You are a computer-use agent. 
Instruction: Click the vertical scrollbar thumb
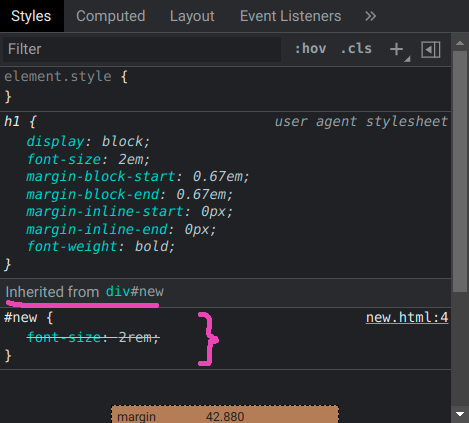click(460, 172)
